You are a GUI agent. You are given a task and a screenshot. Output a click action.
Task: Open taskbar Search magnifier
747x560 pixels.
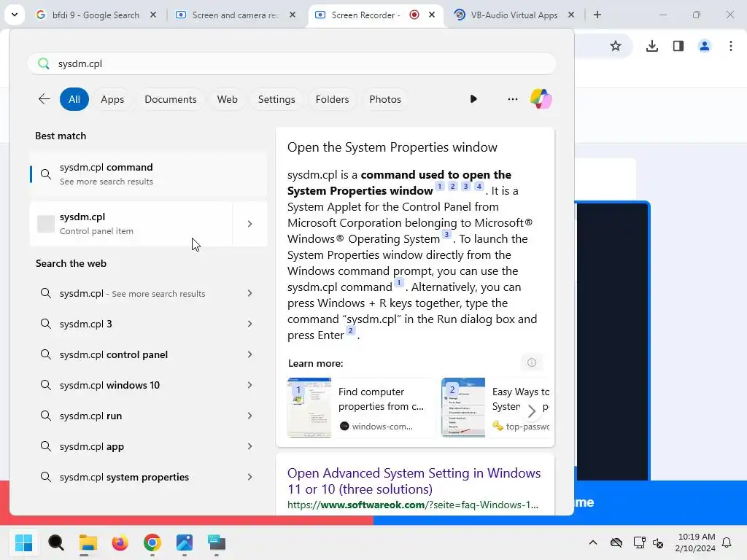click(55, 542)
